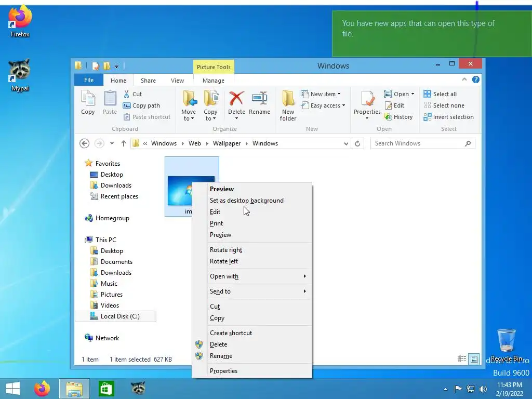Open recent locations dropdown arrow
This screenshot has height=399, width=532.
click(x=112, y=143)
